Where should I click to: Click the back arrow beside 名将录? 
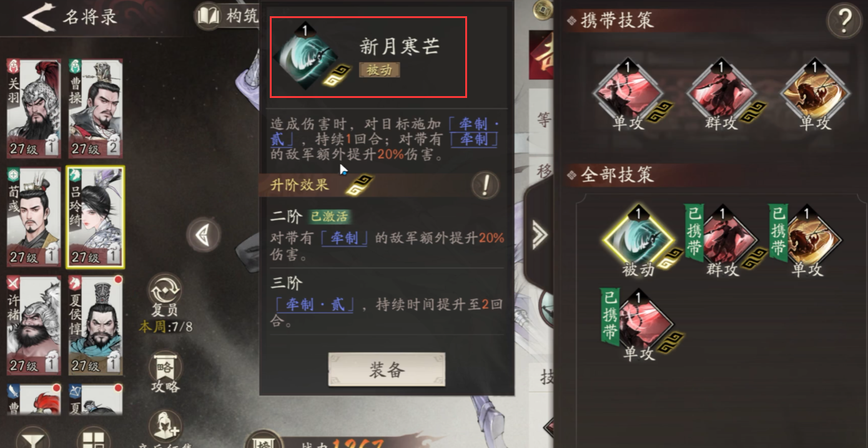[x=39, y=17]
